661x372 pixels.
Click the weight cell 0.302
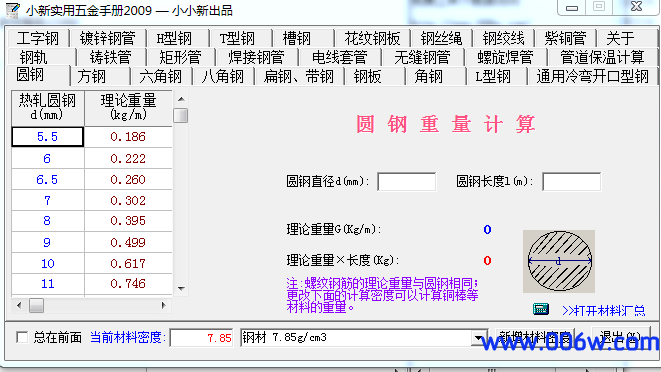[128, 200]
